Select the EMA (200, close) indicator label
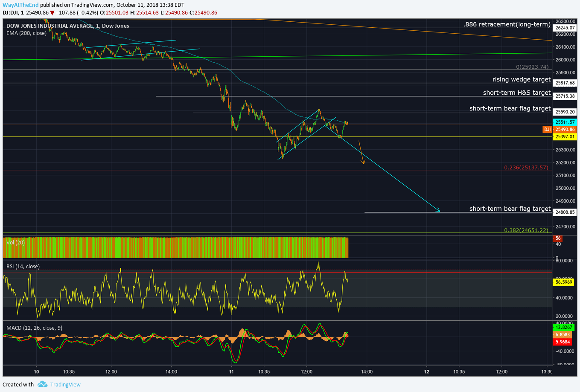The image size is (580, 392). (x=26, y=33)
